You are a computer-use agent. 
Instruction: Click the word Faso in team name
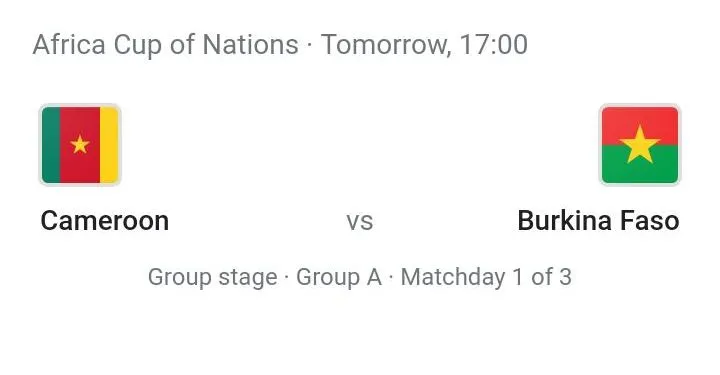click(650, 221)
